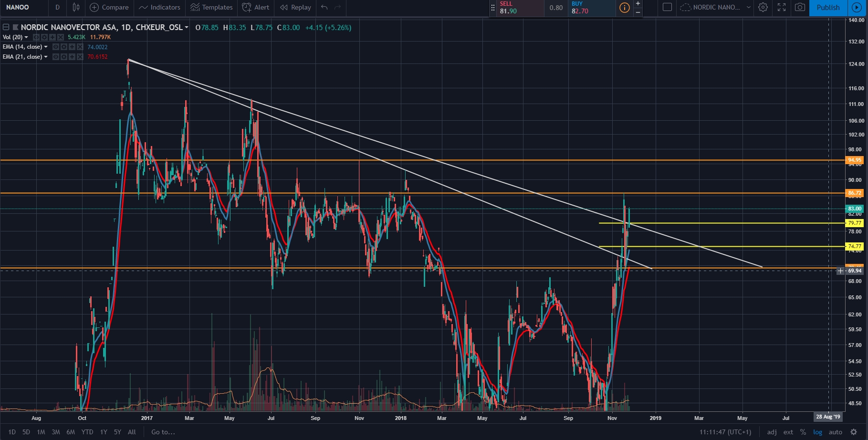Screen dimensions: 868x440
Task: Toggle auto scale
Action: click(836, 432)
